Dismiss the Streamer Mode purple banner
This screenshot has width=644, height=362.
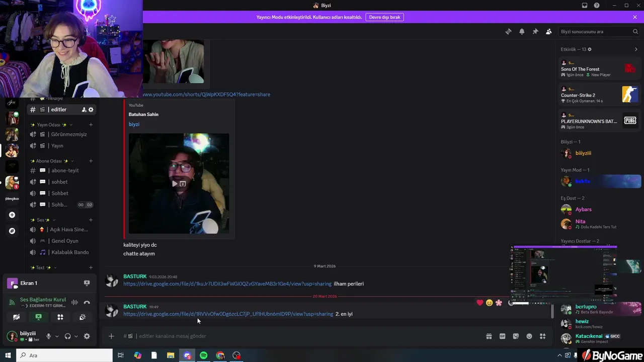tap(635, 17)
